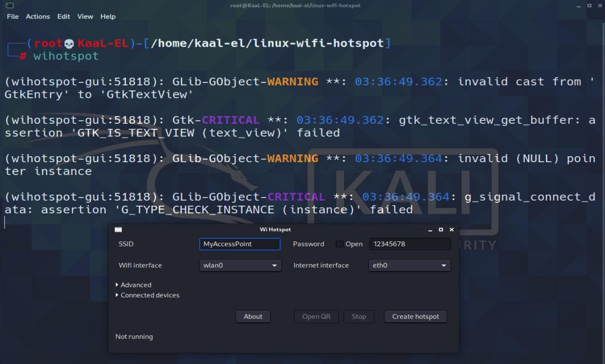This screenshot has width=605, height=364.
Task: Focus the SSID field containing MyAccessPoint
Action: [239, 244]
